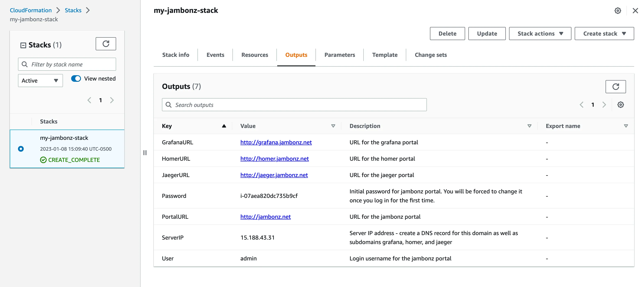Click the Delete button

point(447,34)
